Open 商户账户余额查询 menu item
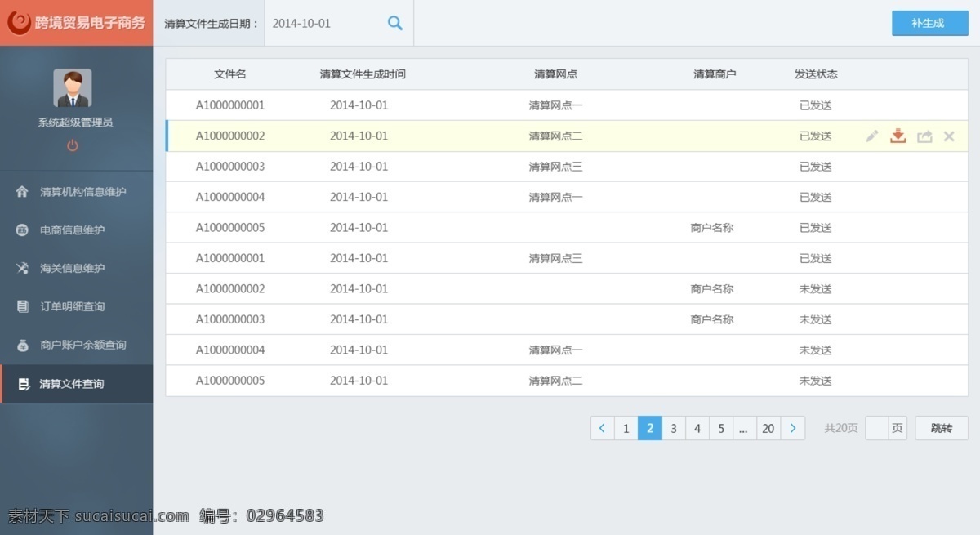This screenshot has width=980, height=535. (x=76, y=345)
